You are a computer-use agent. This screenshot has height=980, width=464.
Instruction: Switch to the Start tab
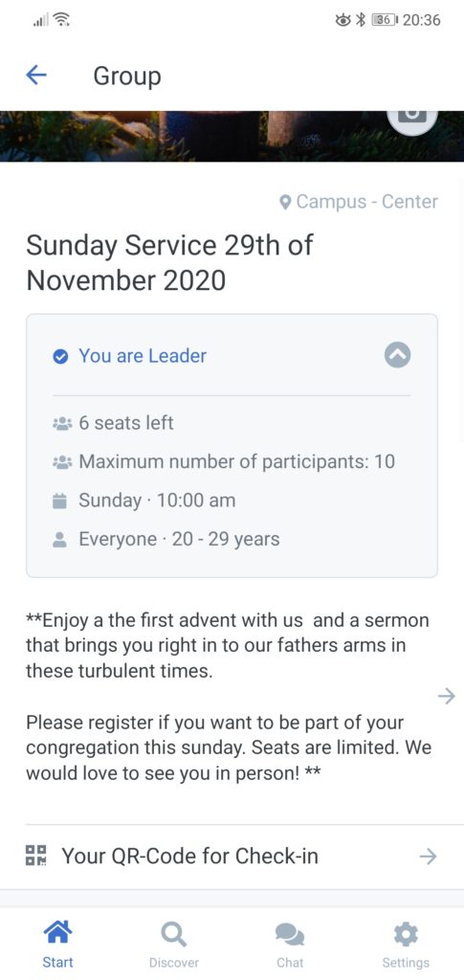[57, 945]
